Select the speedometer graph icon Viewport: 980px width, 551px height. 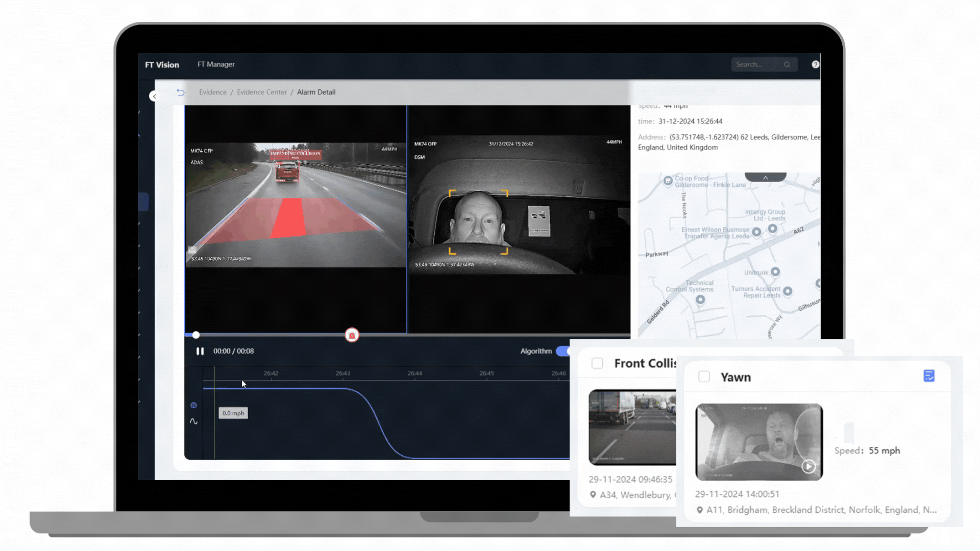[x=193, y=405]
